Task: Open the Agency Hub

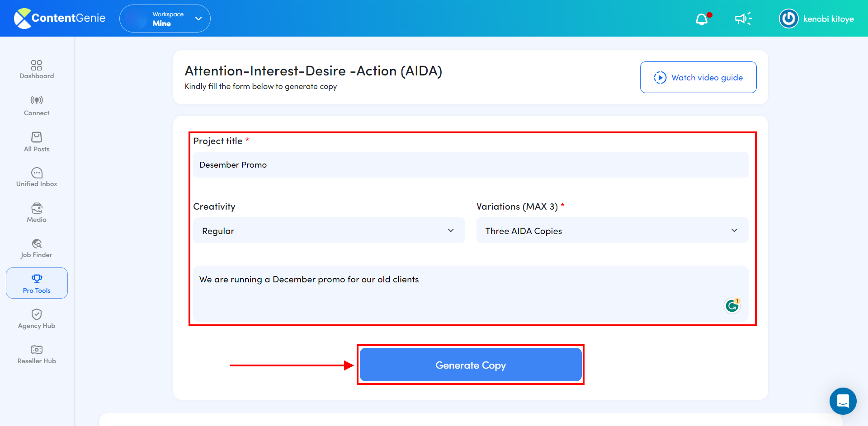Action: tap(36, 319)
